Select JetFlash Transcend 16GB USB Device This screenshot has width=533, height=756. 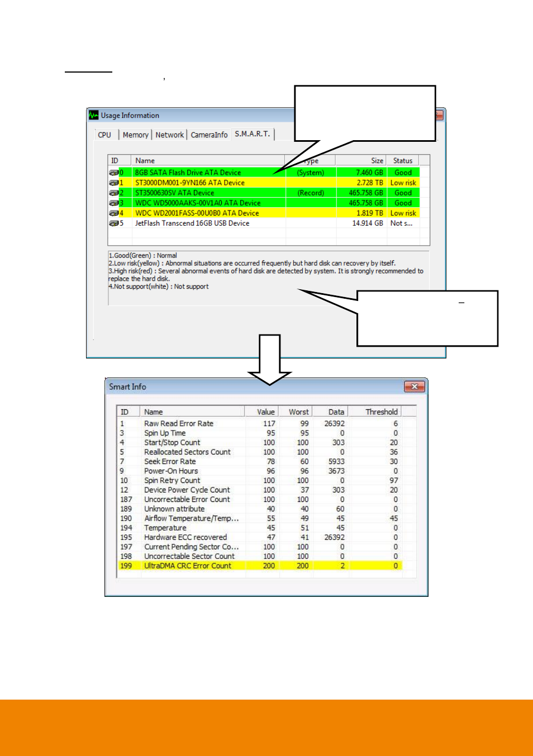264,223
